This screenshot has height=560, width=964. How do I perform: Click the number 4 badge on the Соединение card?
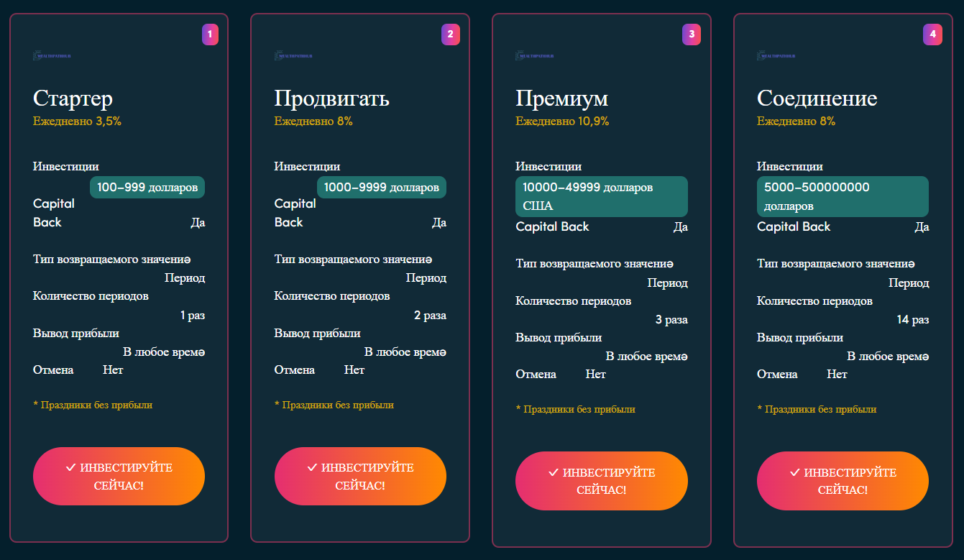tap(933, 33)
